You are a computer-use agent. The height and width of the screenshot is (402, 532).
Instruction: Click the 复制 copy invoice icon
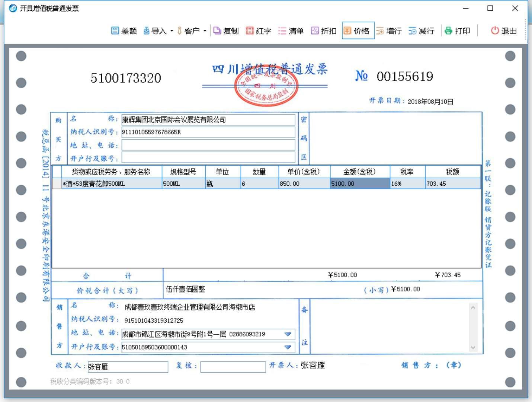[217, 31]
